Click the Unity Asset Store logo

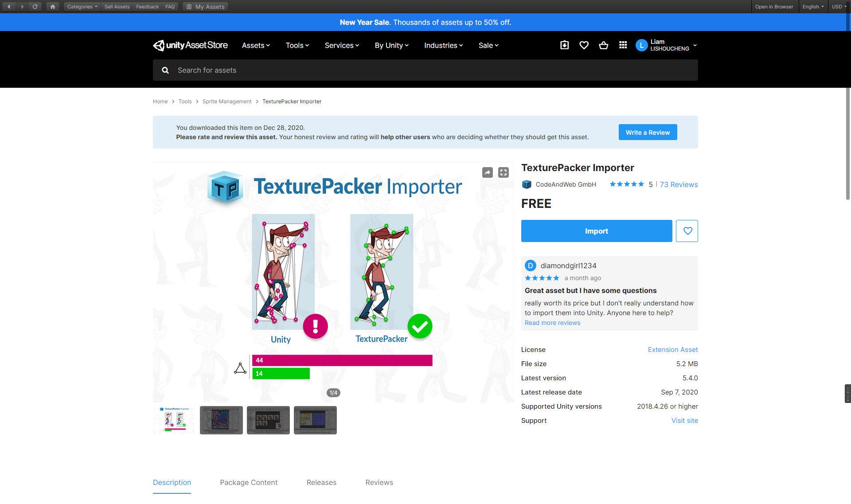(190, 45)
